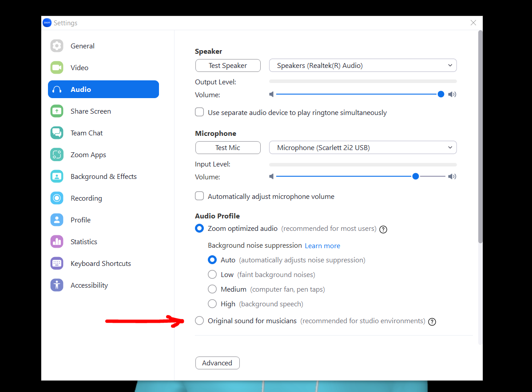Open Accessibility settings
This screenshot has width=532, height=392.
coord(103,285)
